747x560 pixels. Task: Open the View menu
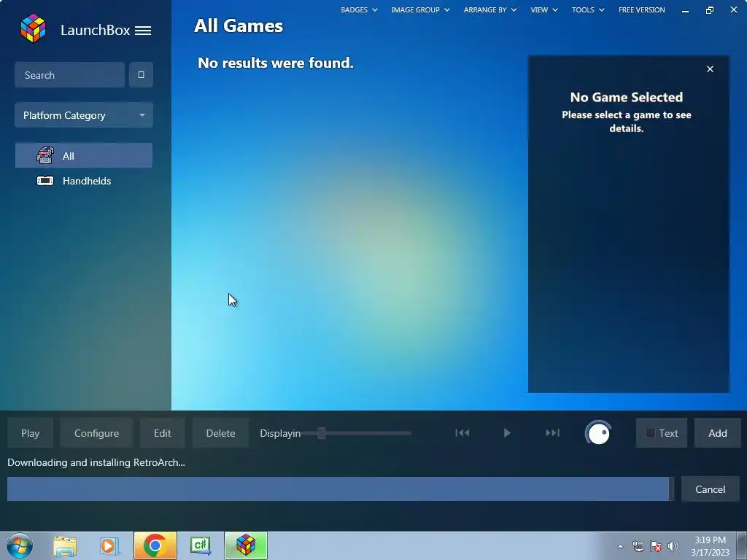coord(544,9)
